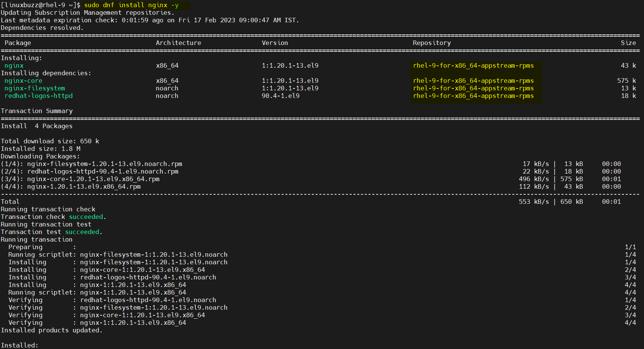The image size is (644, 349).
Task: Click the 'Running transaction check' line
Action: click(x=48, y=209)
